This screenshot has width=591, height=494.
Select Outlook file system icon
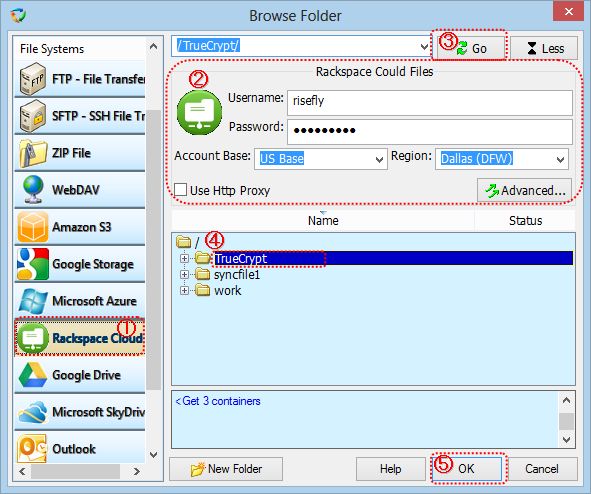click(x=32, y=448)
